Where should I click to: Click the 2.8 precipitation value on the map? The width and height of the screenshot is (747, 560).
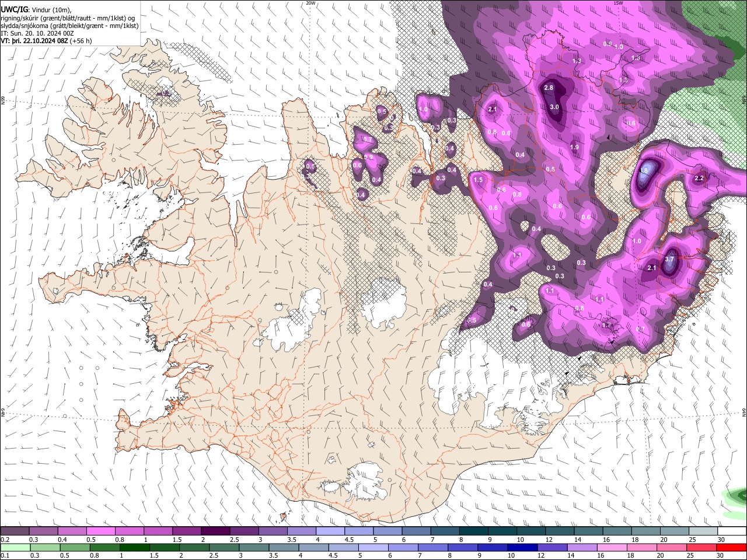tap(549, 88)
